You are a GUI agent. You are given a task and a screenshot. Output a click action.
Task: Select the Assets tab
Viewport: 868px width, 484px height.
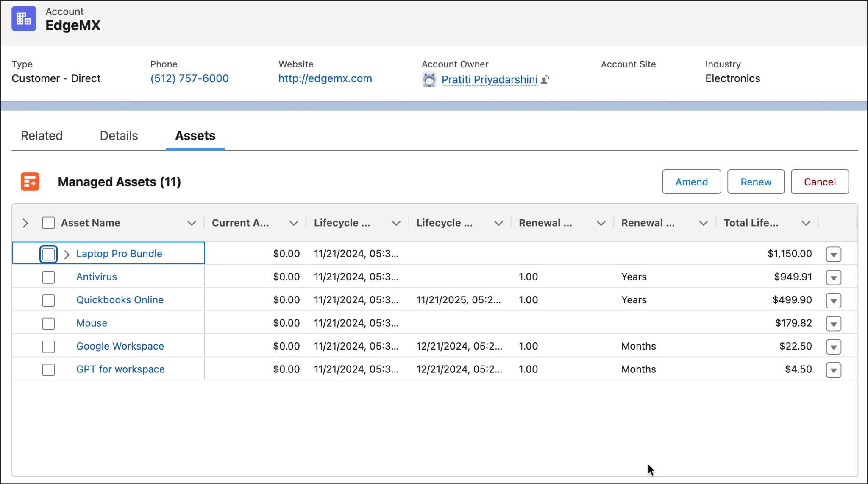(195, 136)
